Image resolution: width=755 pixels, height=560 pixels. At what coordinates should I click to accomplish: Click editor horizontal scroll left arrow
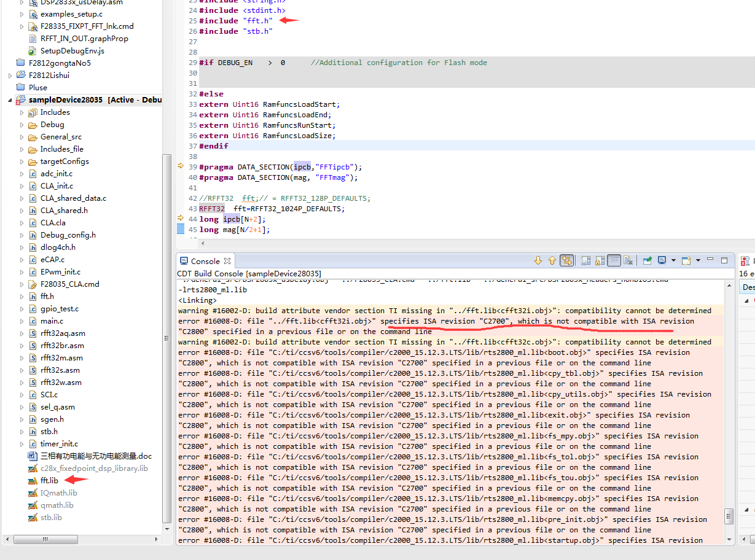(x=203, y=243)
